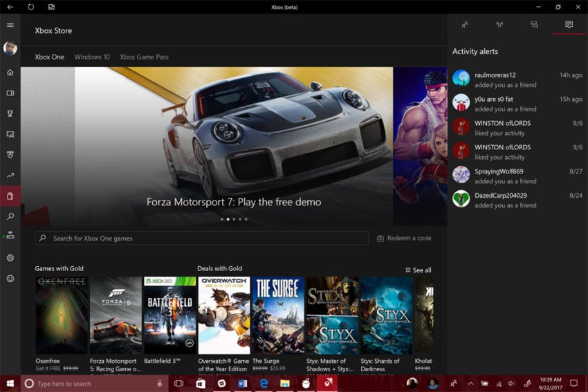Click the Search for Xbox One games field
This screenshot has height=392, width=588.
pos(202,239)
